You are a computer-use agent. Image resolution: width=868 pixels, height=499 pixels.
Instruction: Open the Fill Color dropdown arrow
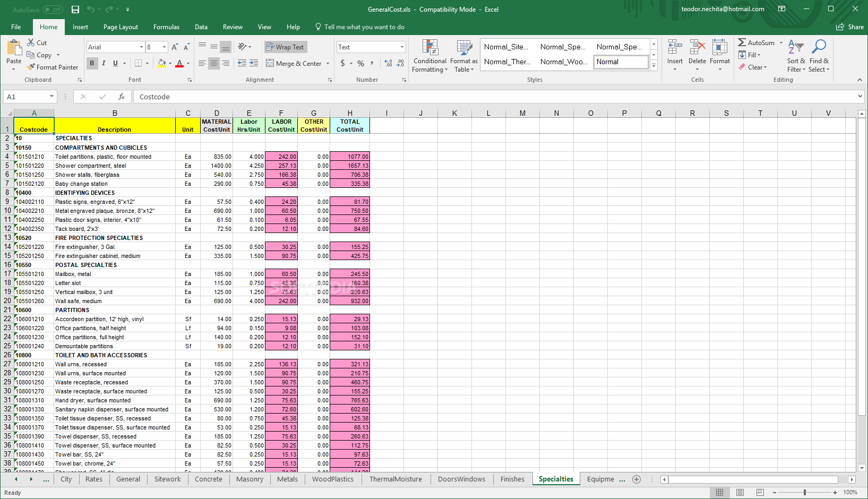click(x=170, y=64)
